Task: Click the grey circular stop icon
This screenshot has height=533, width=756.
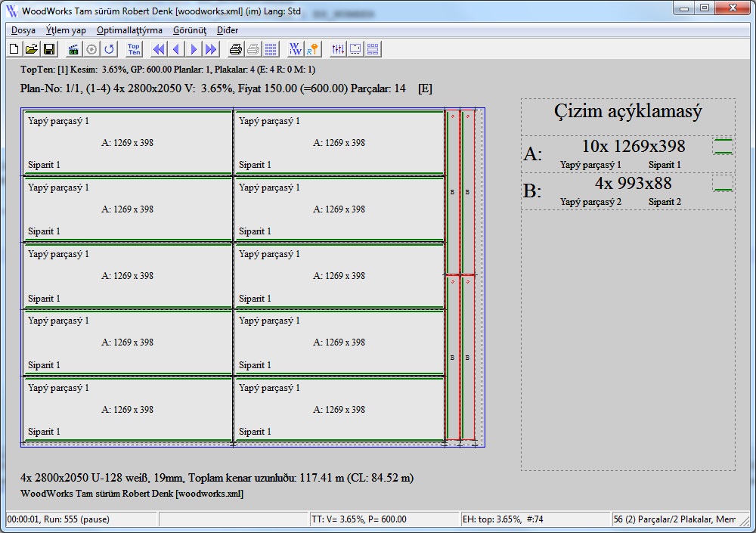Action: [91, 48]
